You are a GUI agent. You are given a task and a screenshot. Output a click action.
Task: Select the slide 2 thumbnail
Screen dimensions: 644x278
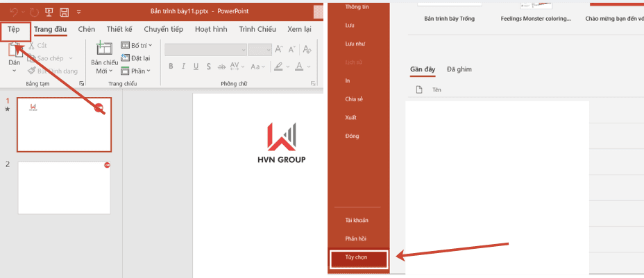(64, 188)
